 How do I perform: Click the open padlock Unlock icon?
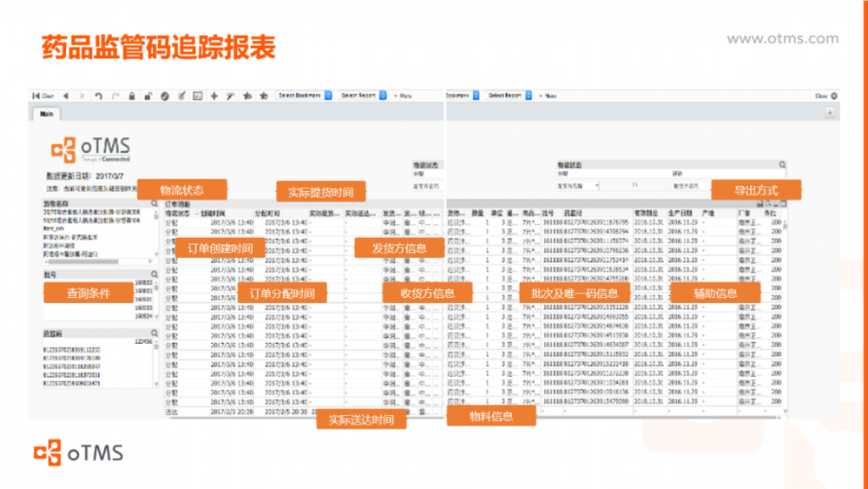click(x=148, y=96)
